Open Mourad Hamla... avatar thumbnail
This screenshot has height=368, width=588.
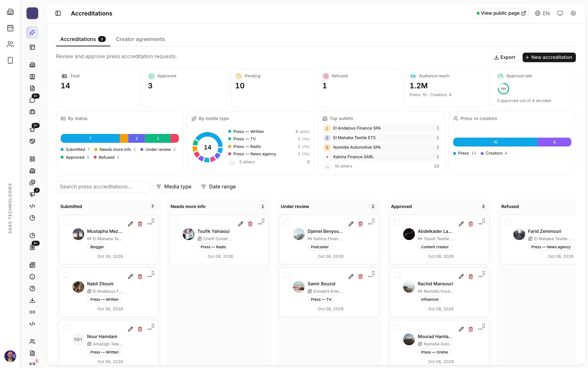pyautogui.click(x=409, y=340)
